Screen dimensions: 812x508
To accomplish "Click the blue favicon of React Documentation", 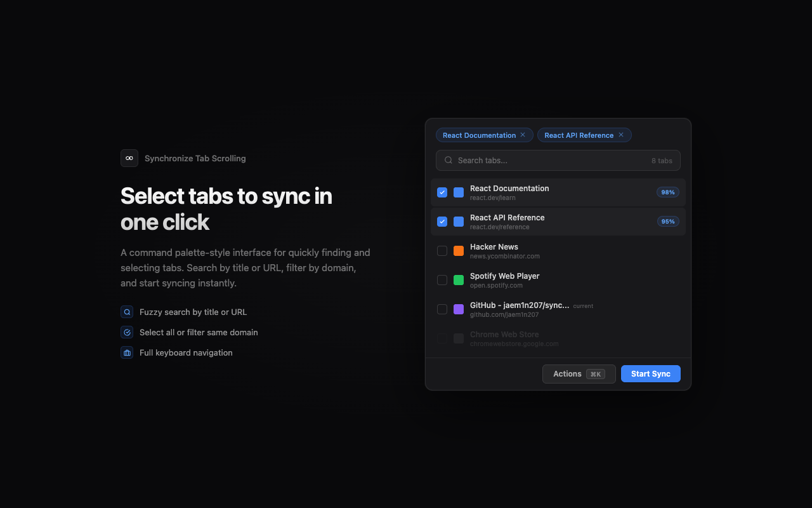I will click(459, 192).
